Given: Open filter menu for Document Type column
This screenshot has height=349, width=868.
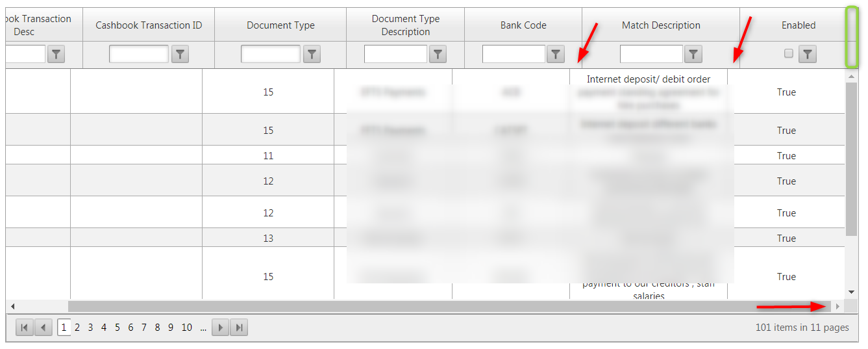Looking at the screenshot, I should tap(312, 54).
